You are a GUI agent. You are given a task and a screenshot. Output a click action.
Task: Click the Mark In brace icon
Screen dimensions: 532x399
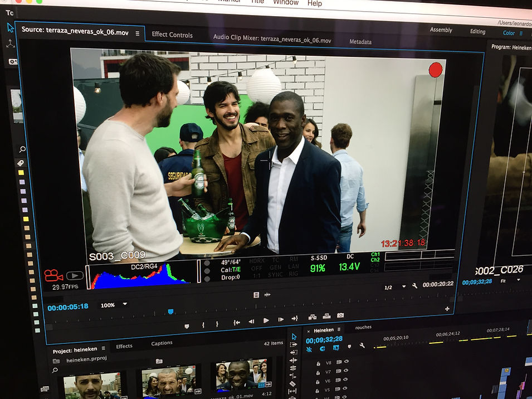coord(203,325)
